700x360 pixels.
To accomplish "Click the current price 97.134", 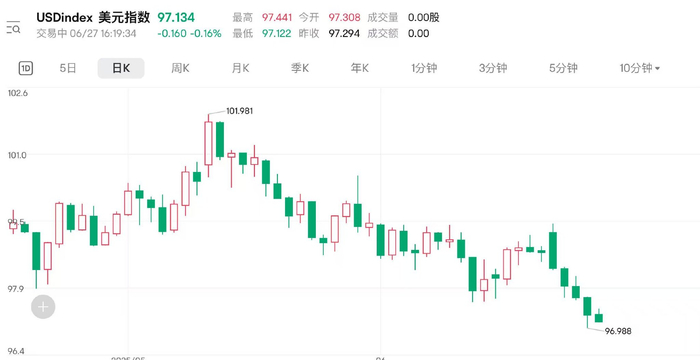I will pyautogui.click(x=176, y=18).
